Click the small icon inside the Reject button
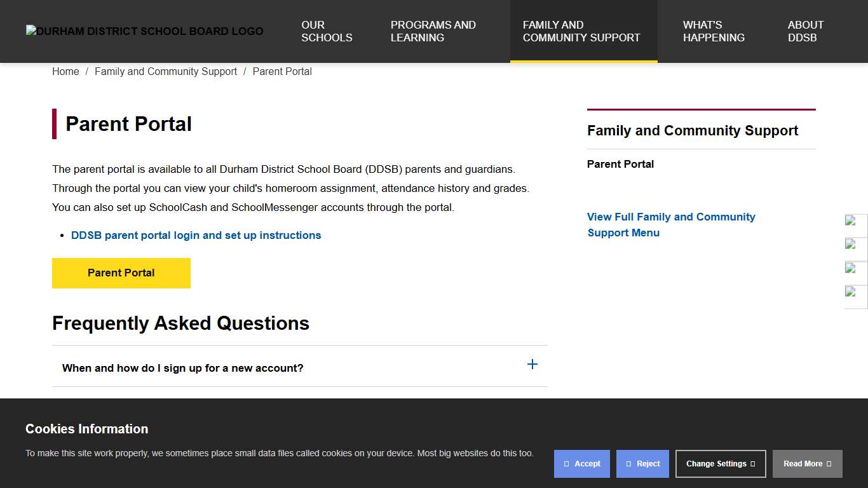This screenshot has width=868, height=488. point(629,464)
